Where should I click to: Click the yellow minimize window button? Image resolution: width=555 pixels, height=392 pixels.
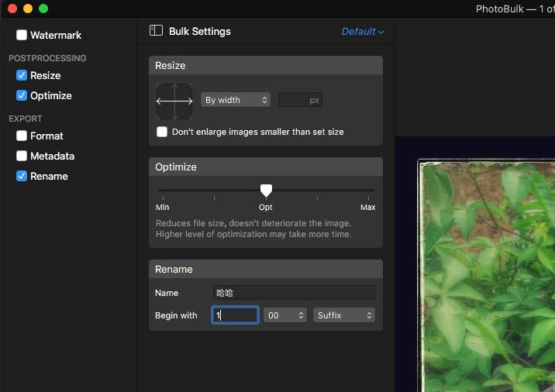click(x=28, y=9)
